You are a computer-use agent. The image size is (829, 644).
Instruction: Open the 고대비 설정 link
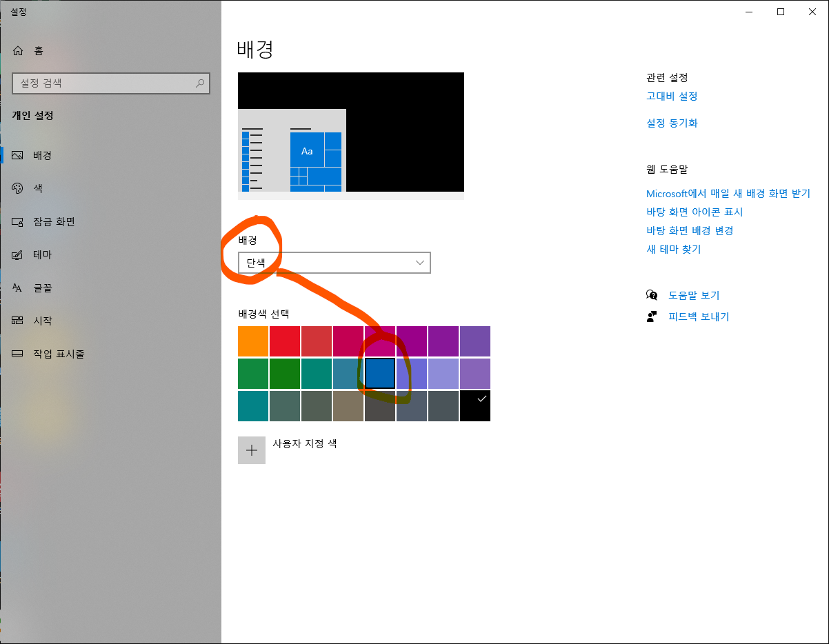(x=672, y=96)
